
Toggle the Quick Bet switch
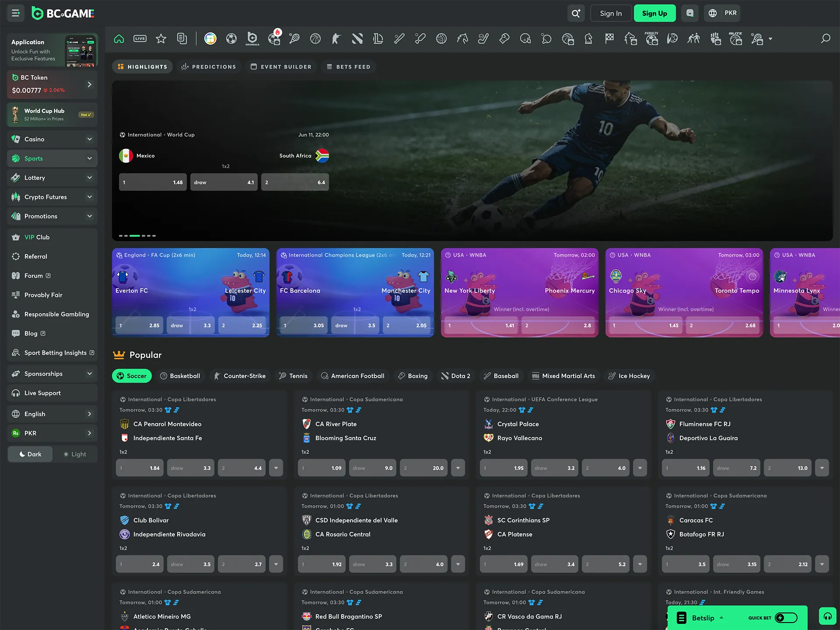coord(786,618)
